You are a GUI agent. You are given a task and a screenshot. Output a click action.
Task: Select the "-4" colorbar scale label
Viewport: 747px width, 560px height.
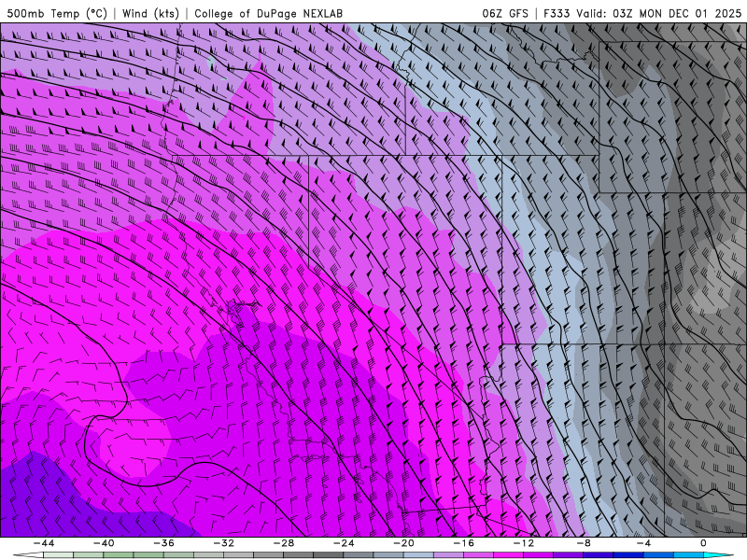643,543
